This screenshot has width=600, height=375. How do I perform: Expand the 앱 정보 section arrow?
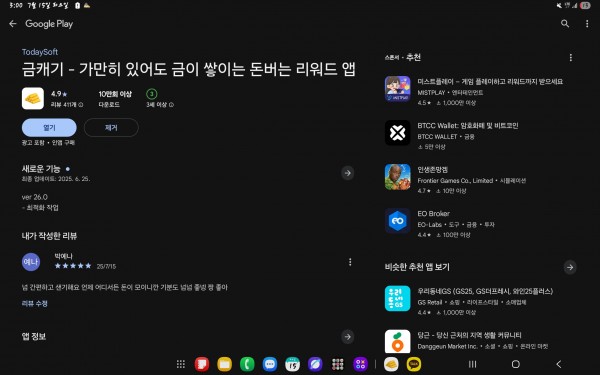[347, 337]
